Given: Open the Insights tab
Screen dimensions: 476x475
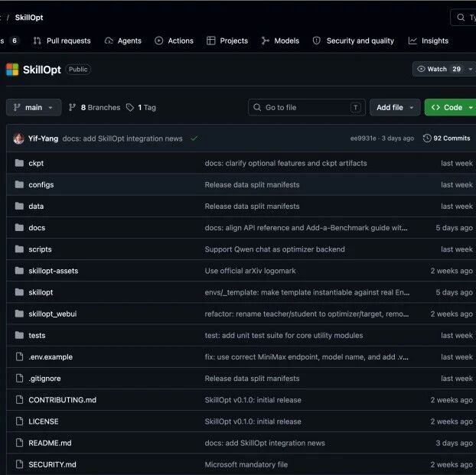Looking at the screenshot, I should pyautogui.click(x=429, y=41).
